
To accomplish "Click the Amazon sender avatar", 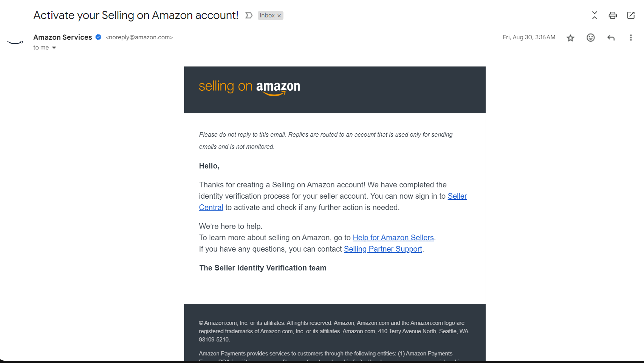I will point(15,42).
